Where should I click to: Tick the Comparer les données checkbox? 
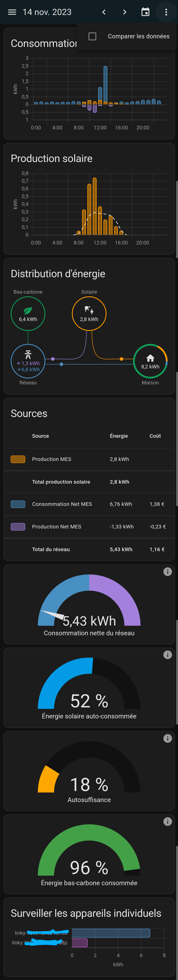92,36
